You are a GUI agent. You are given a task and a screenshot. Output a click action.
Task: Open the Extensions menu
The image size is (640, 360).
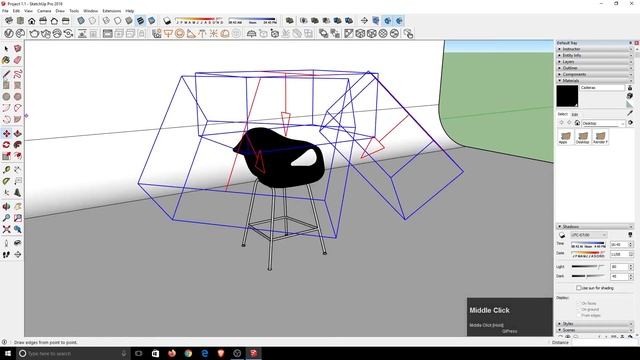[x=111, y=11]
